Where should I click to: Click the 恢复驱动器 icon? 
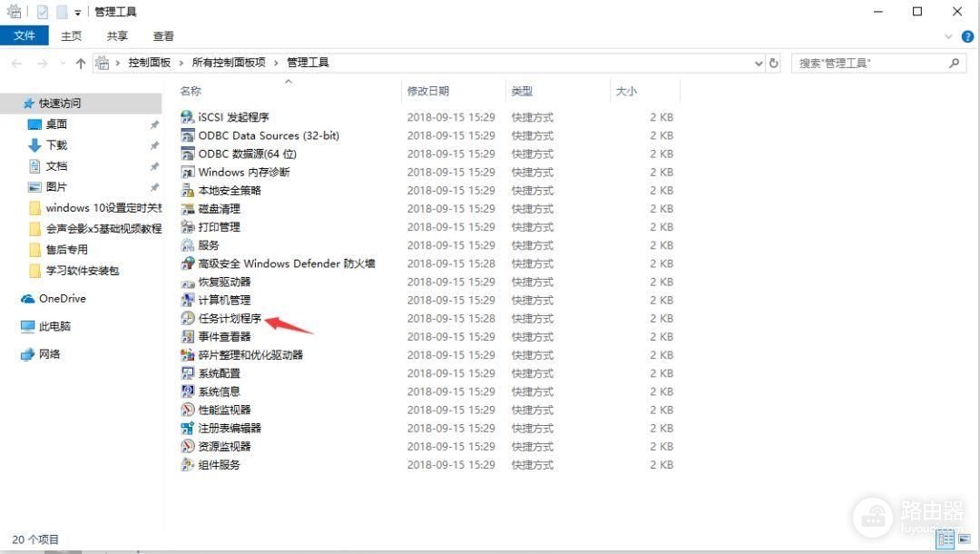[188, 282]
